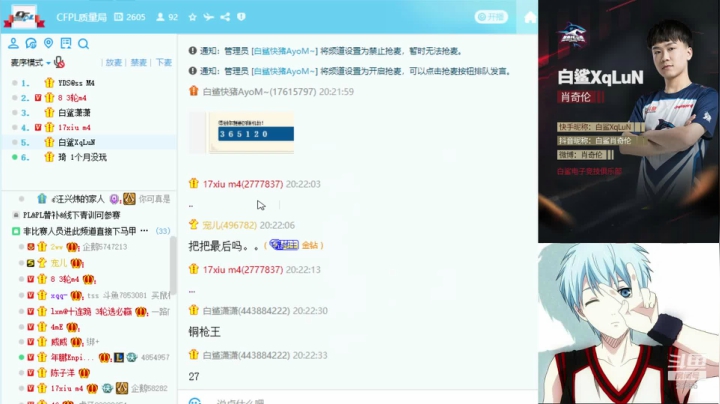The image size is (720, 404).
Task: Click the blue-haired anime character image
Action: click(629, 324)
